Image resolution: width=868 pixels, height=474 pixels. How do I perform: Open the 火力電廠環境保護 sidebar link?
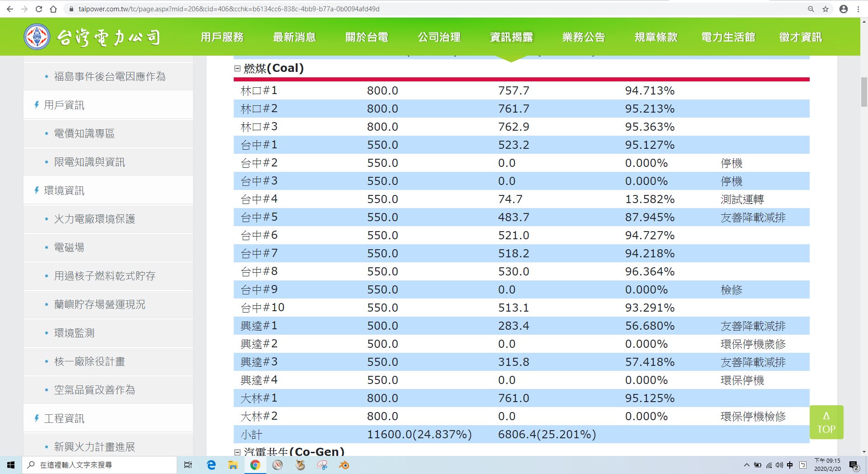(x=94, y=219)
